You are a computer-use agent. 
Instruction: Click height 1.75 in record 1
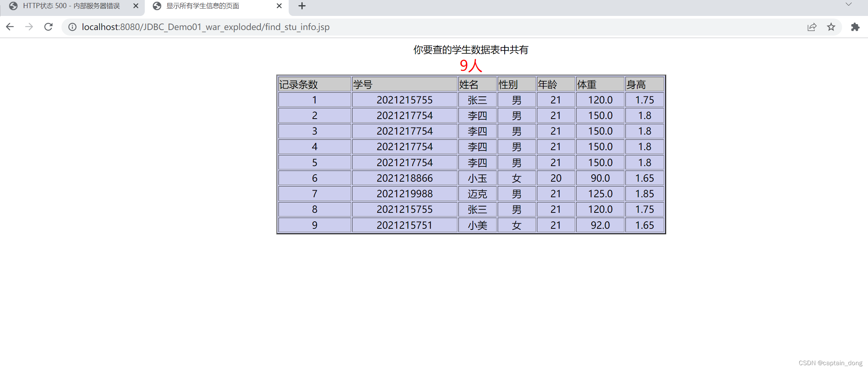[645, 100]
